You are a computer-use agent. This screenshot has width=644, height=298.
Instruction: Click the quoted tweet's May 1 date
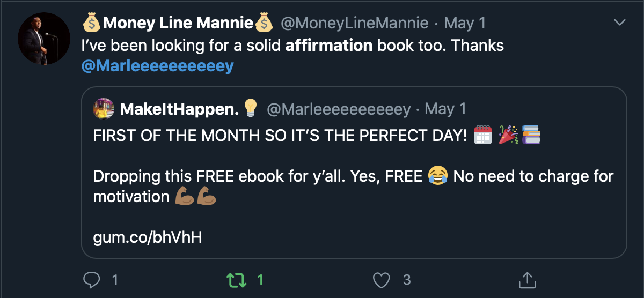[445, 109]
